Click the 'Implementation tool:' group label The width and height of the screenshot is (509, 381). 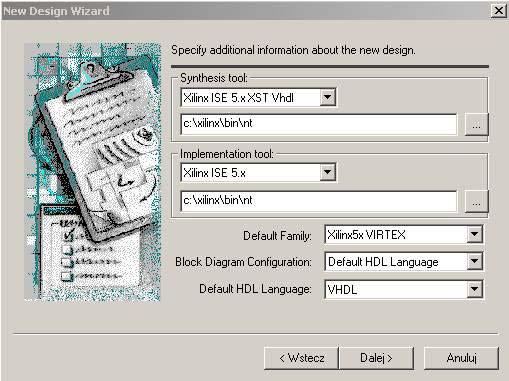[227, 154]
